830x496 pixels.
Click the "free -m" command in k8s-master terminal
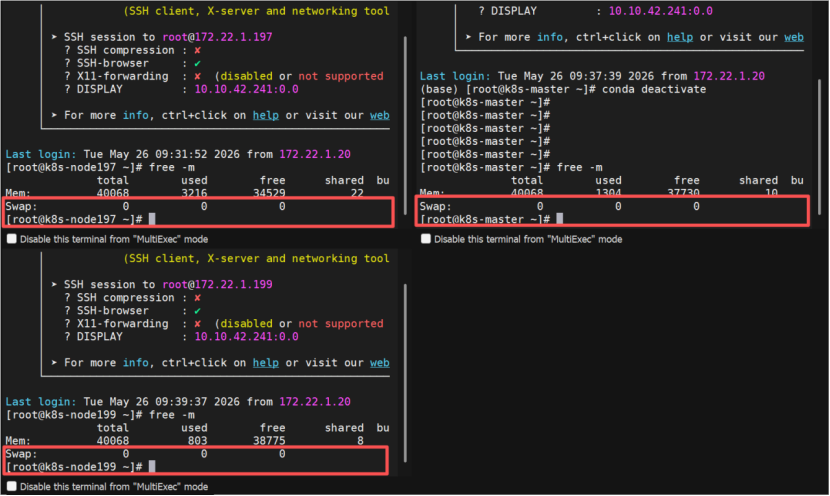tap(580, 167)
